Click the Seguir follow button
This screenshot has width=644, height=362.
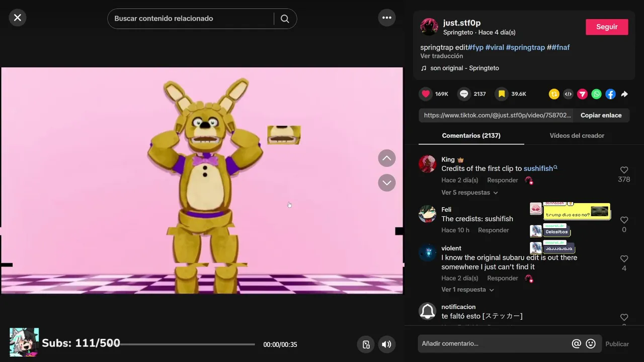607,27
